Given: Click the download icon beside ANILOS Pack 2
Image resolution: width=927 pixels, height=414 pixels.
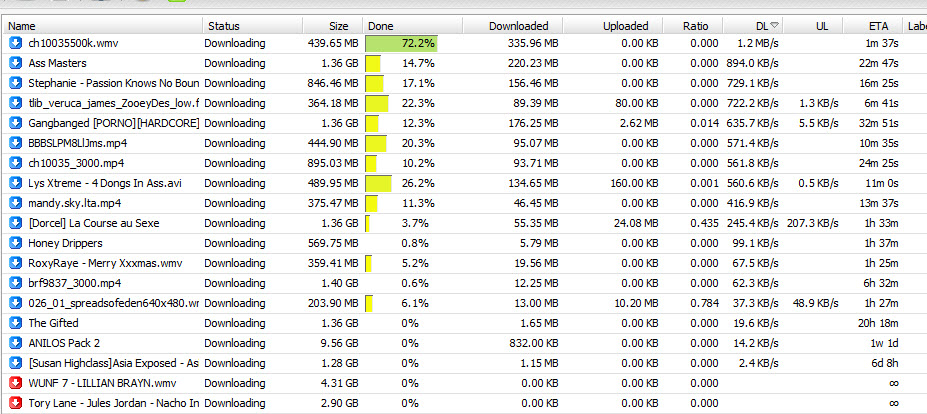Looking at the screenshot, I should (15, 343).
